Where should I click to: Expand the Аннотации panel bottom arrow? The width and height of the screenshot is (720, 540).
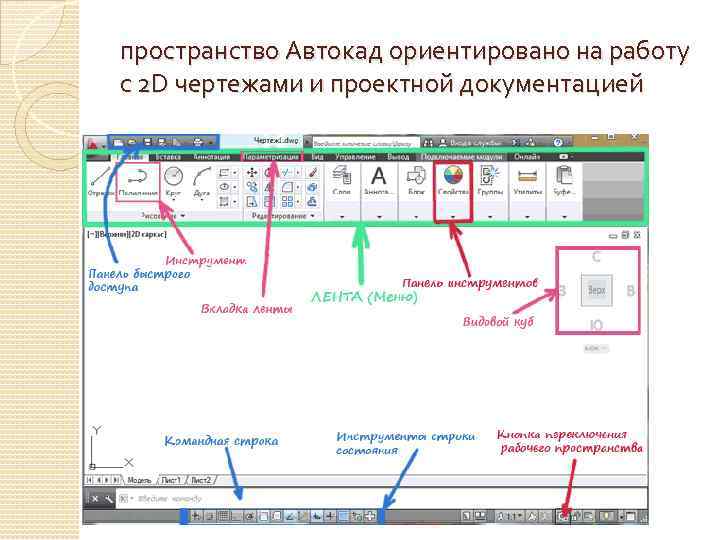coord(379,216)
